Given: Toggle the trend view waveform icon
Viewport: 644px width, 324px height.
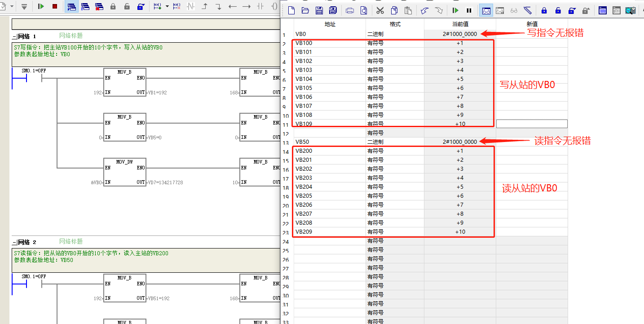Looking at the screenshot, I should pos(603,10).
